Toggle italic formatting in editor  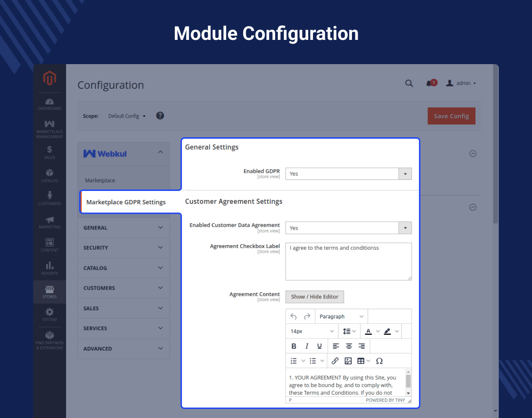coord(307,346)
